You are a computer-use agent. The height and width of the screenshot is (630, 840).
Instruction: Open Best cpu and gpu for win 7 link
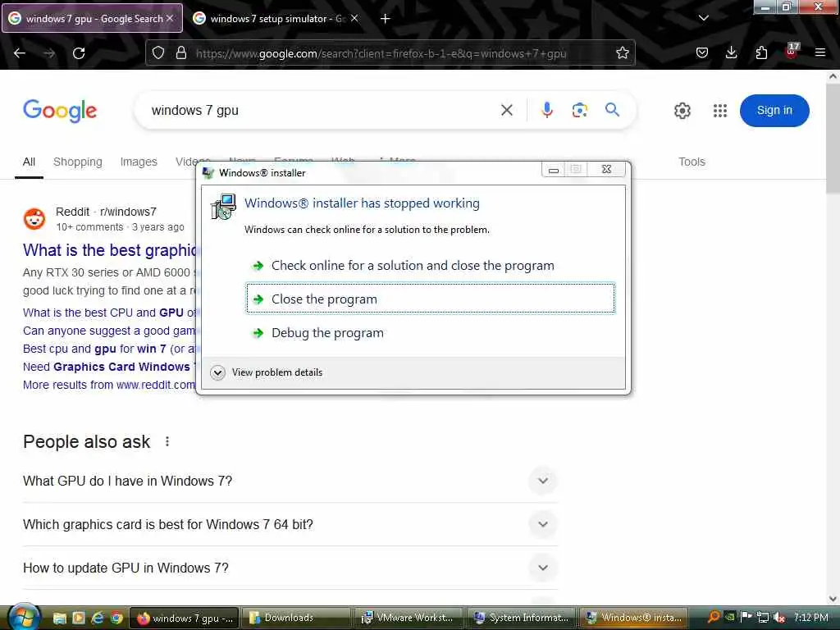[109, 349]
